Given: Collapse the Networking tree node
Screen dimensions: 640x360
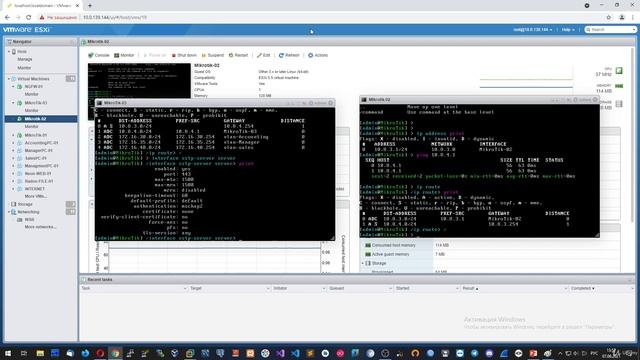Looking at the screenshot, I should coord(9,212).
